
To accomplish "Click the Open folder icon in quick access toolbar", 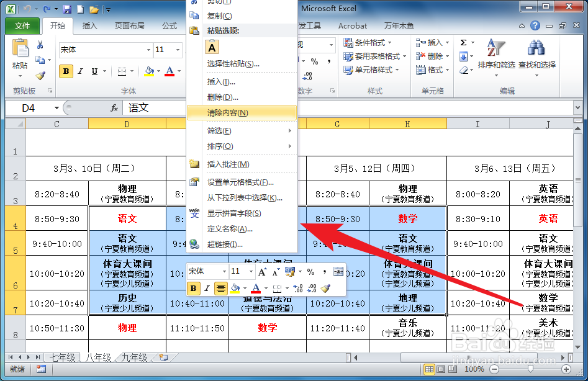I will coord(94,9).
